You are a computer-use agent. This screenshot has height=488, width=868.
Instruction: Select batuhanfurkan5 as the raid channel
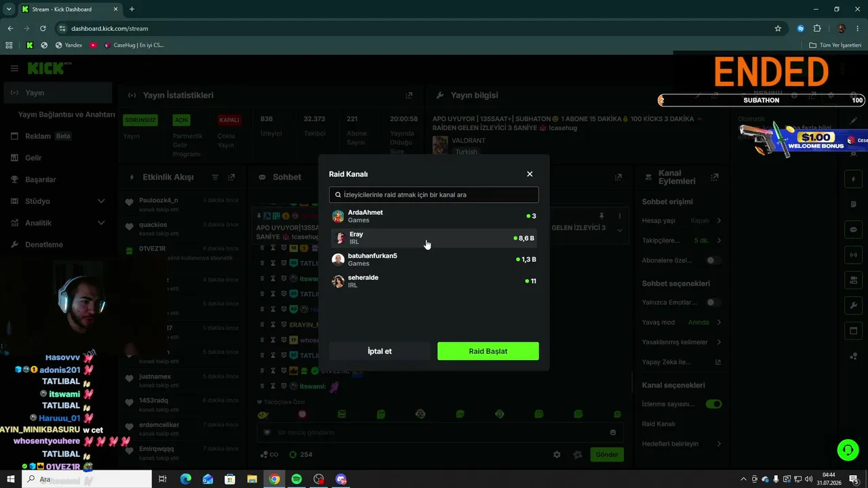(x=434, y=260)
